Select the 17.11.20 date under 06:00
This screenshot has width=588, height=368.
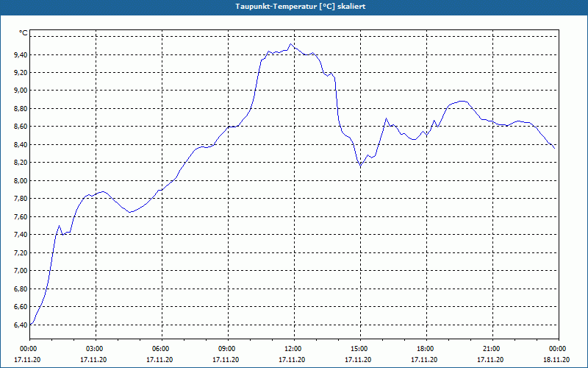(159, 360)
